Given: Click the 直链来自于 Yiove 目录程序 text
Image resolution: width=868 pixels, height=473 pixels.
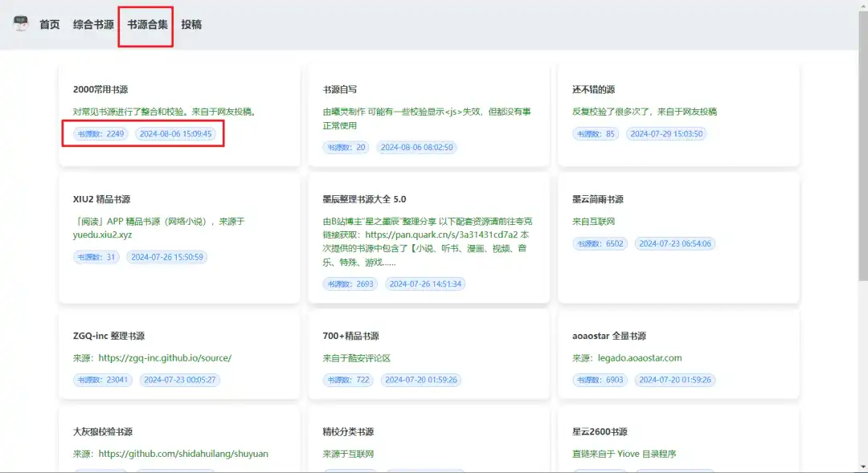Looking at the screenshot, I should [x=624, y=454].
